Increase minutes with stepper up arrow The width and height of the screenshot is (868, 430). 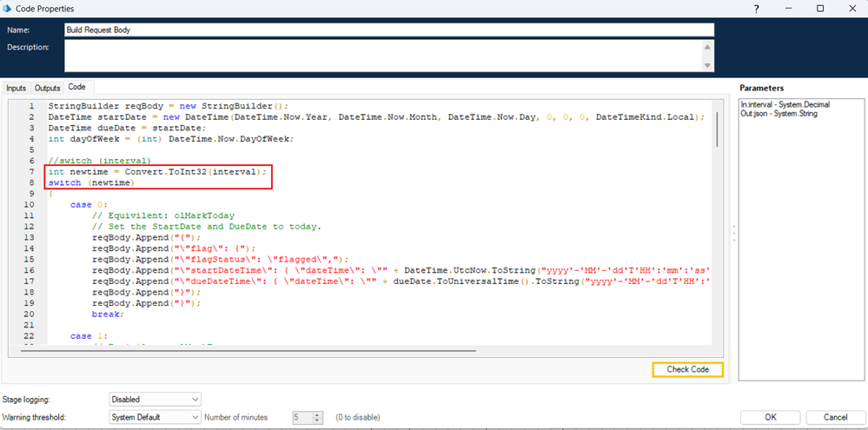pos(317,414)
